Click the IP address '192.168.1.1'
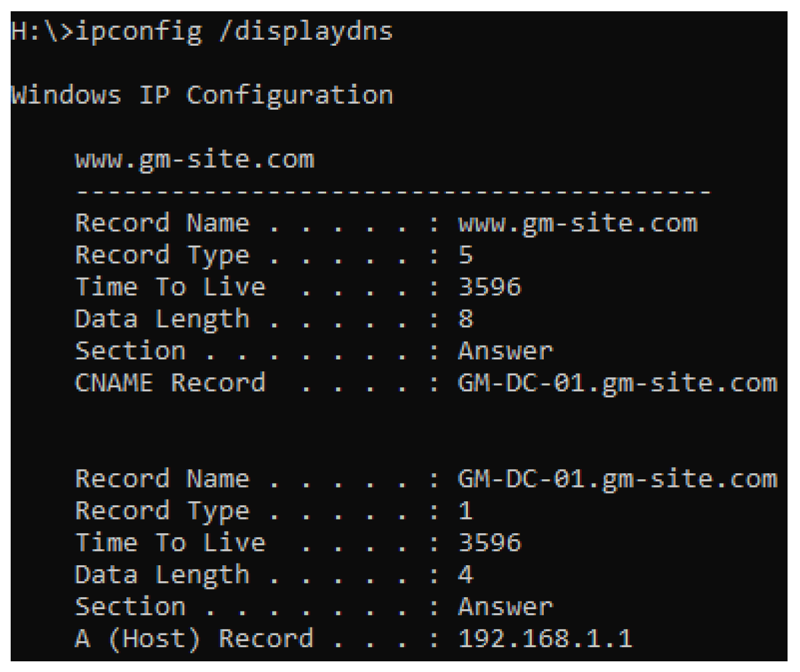The width and height of the screenshot is (800, 672). point(545,639)
